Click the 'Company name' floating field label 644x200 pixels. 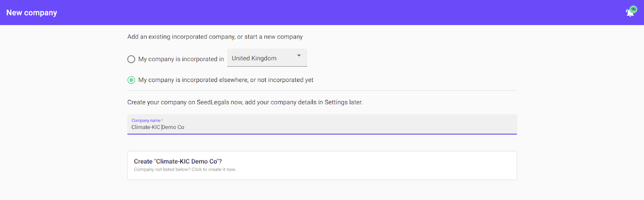tap(146, 120)
